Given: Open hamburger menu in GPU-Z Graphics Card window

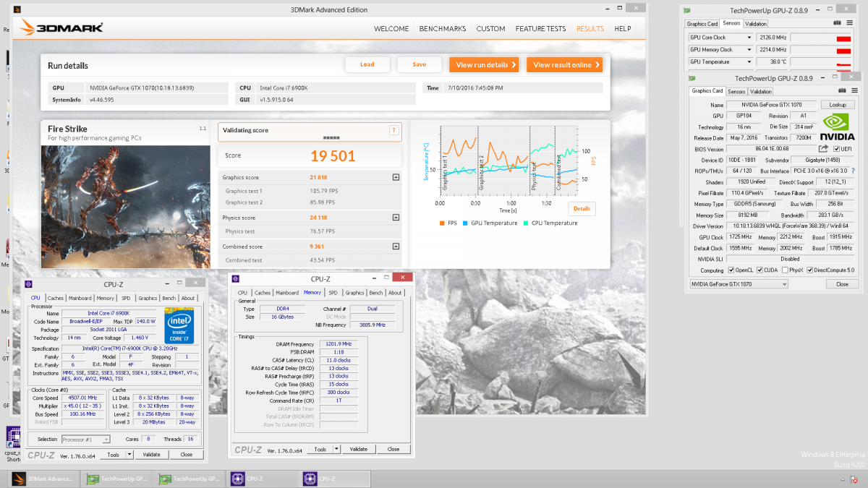Looking at the screenshot, I should point(854,91).
